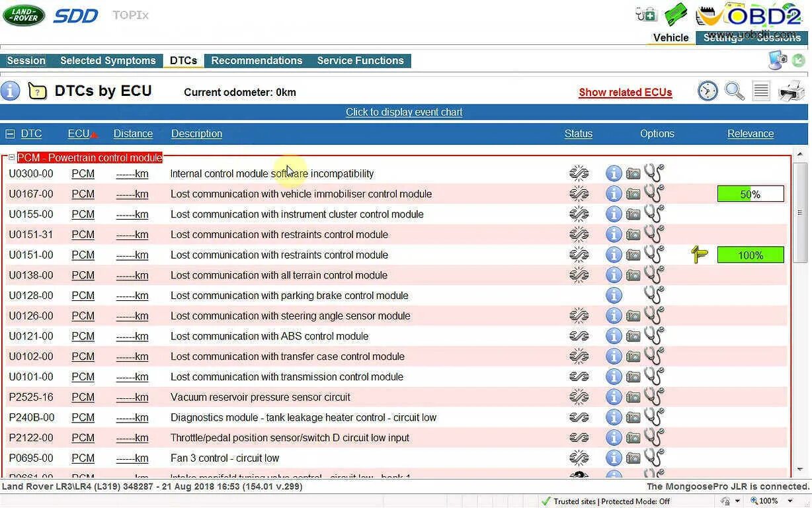The image size is (812, 508).
Task: Open the Service Functions tab
Action: 360,61
